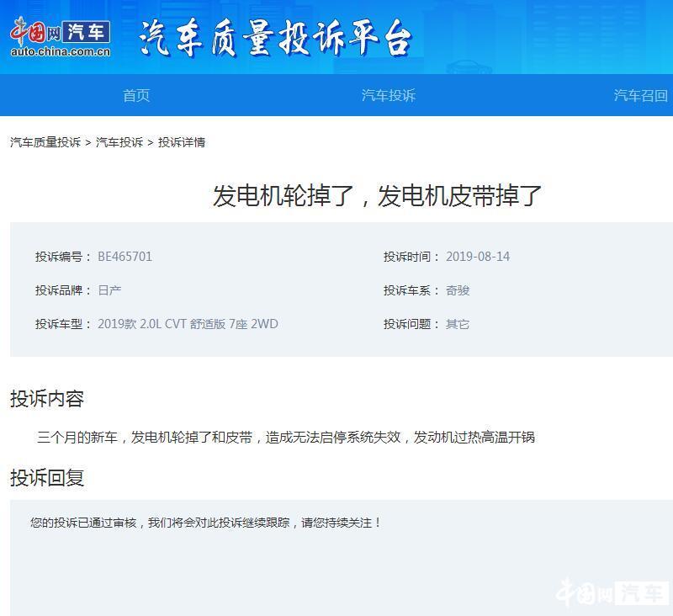Click the car series value 奇骏
This screenshot has width=673, height=616.
(x=458, y=290)
